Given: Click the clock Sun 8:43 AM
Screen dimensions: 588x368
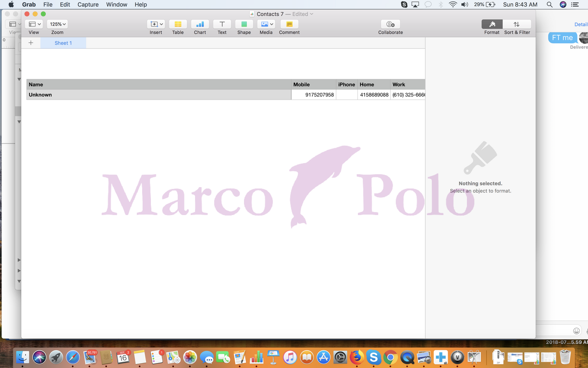Looking at the screenshot, I should pos(520,4).
